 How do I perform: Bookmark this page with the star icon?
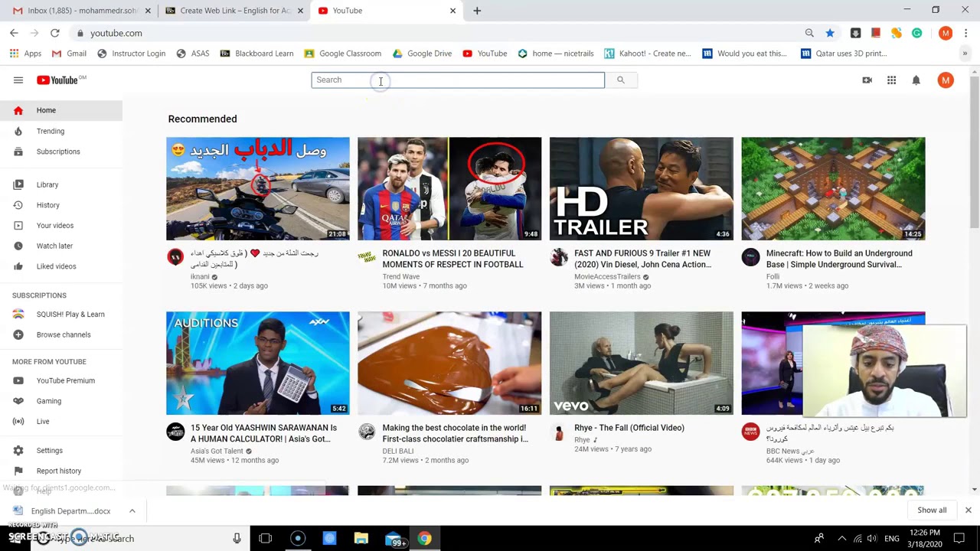pos(830,33)
